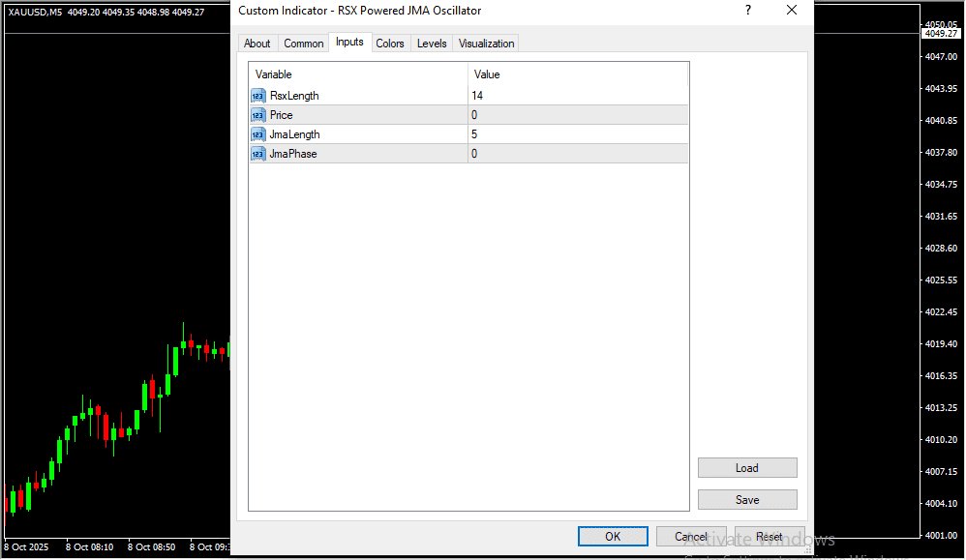Image resolution: width=966 pixels, height=560 pixels.
Task: Select the RsxLength value cell showing 14
Action: [x=577, y=96]
